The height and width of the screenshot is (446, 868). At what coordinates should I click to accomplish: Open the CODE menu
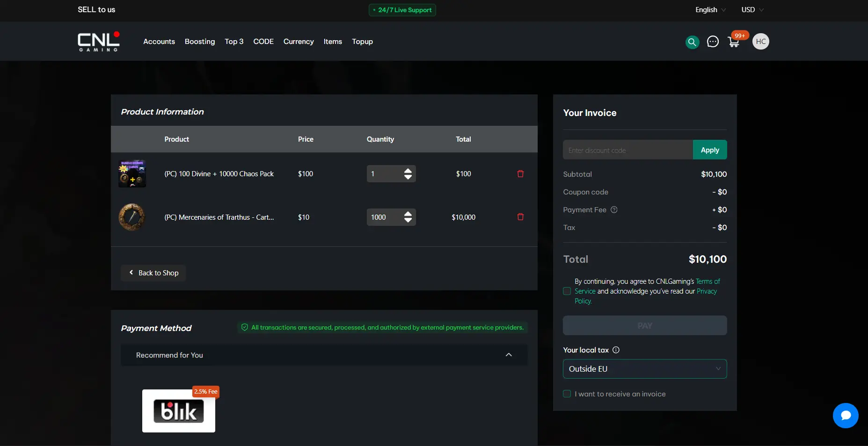tap(263, 42)
